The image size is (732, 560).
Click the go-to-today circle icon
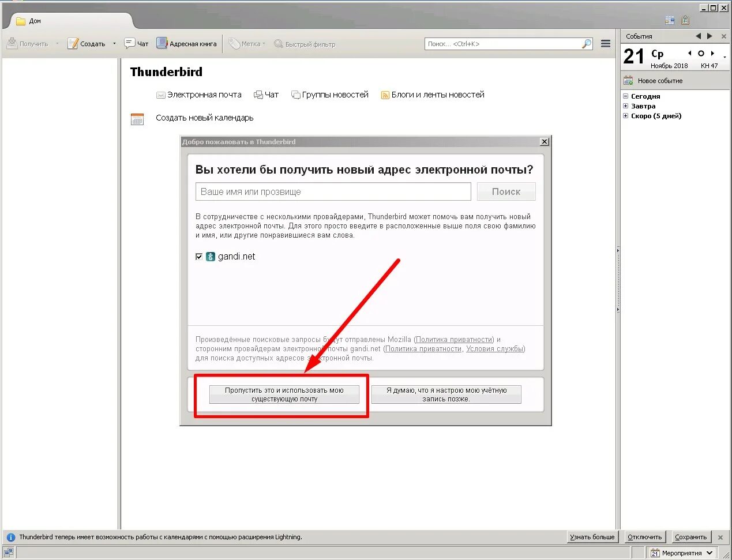(701, 53)
